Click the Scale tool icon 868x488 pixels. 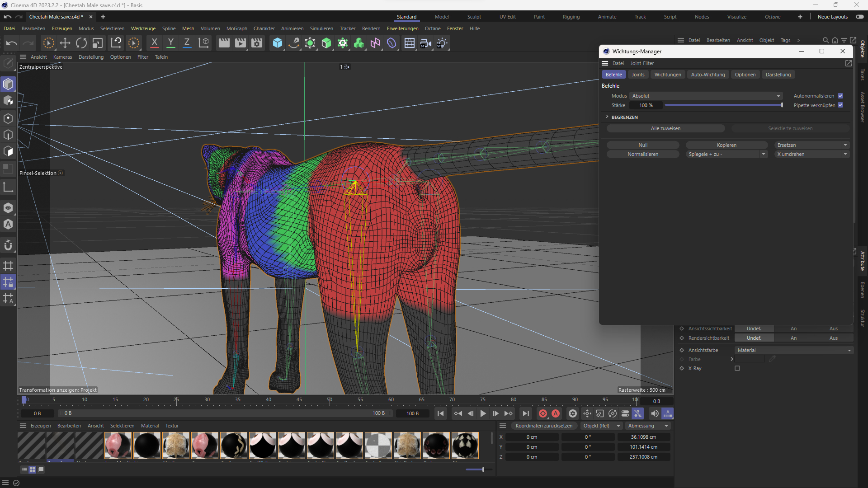point(98,43)
